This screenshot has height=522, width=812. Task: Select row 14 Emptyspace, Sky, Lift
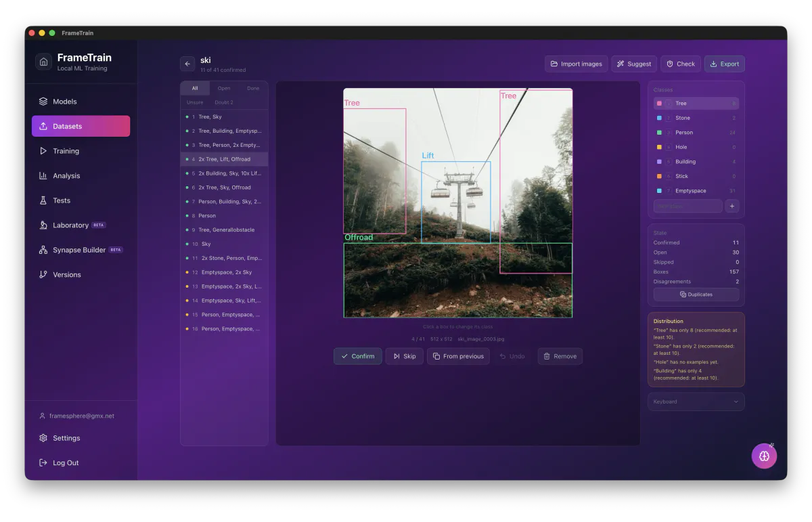(224, 301)
